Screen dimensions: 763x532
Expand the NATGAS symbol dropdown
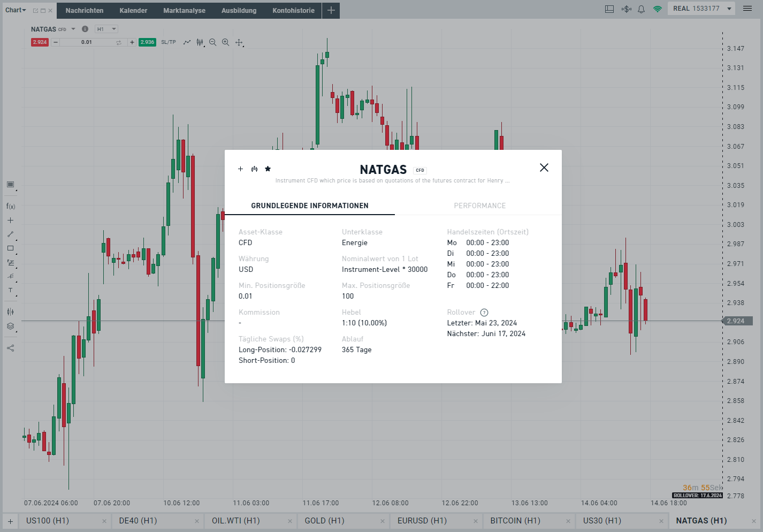point(73,29)
